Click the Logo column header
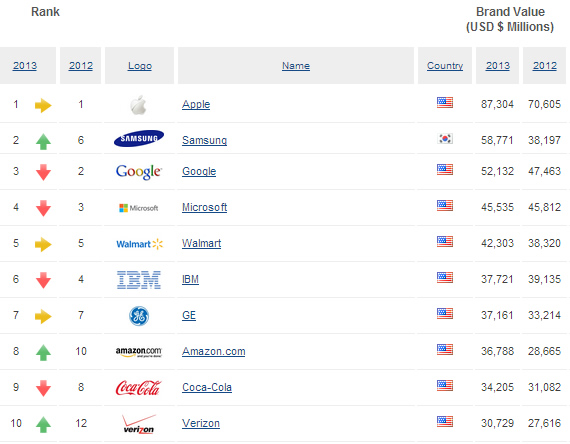 pos(140,66)
